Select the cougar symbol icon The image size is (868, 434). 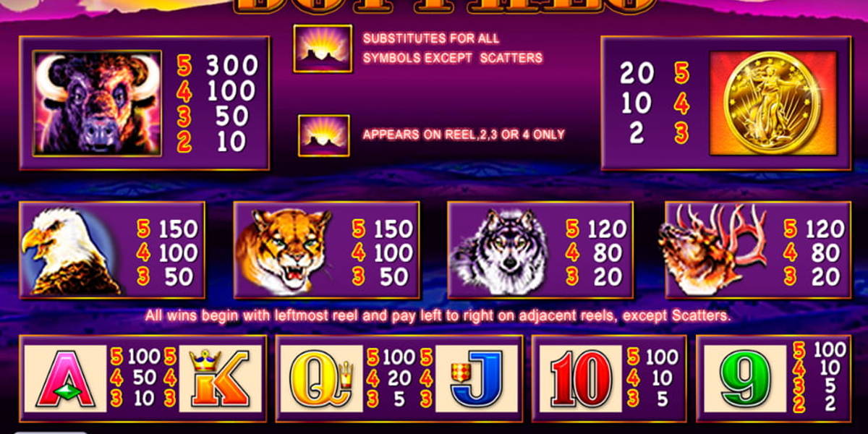coord(284,250)
